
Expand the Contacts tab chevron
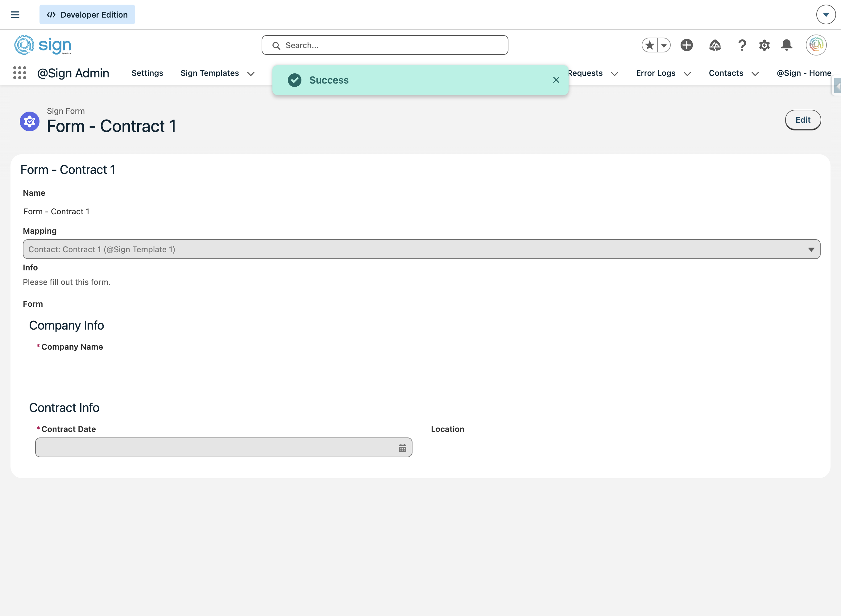tap(755, 74)
